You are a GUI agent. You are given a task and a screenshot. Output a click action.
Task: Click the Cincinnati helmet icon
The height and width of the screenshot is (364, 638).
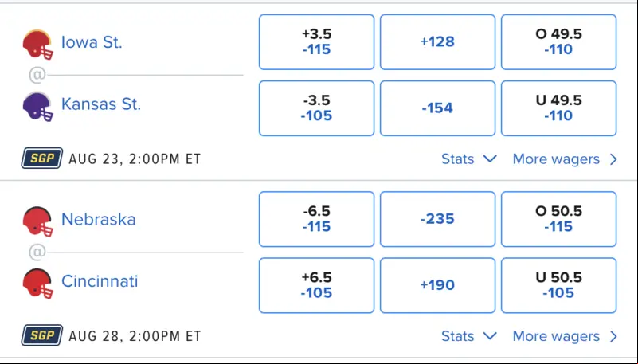click(x=37, y=284)
